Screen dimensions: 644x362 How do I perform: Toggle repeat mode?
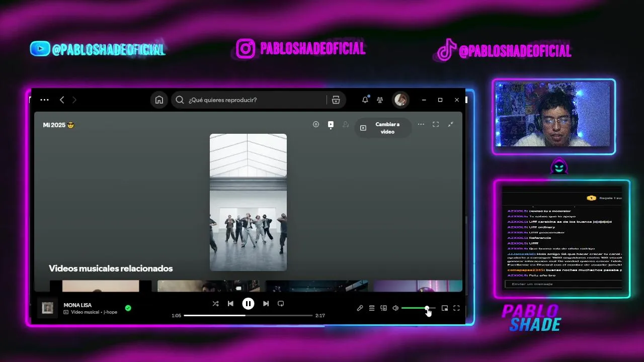(x=281, y=304)
